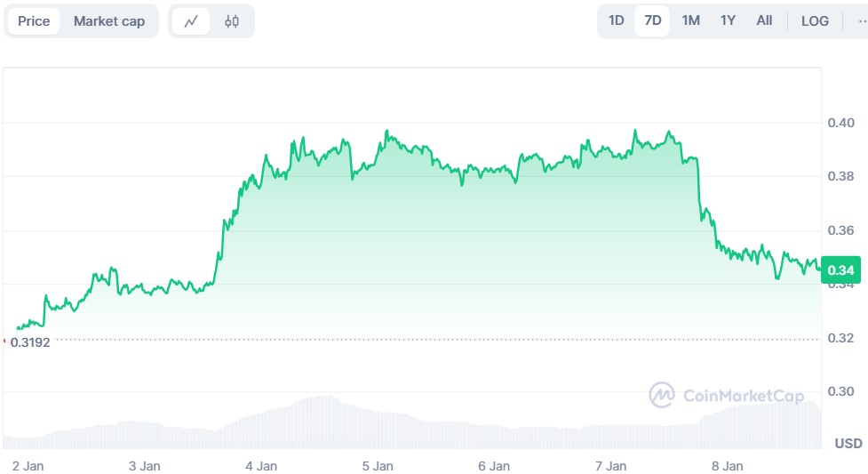Click the USD currency label

coord(848,443)
